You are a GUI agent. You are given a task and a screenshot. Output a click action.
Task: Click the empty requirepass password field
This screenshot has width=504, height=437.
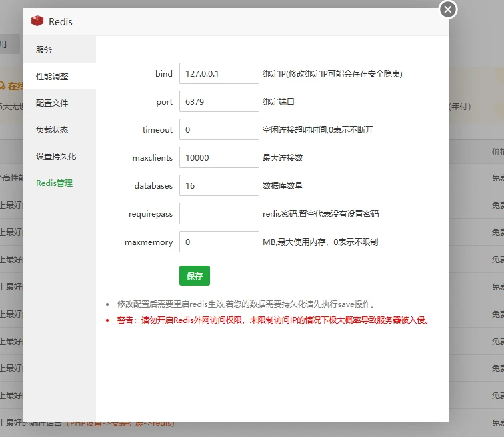point(219,213)
